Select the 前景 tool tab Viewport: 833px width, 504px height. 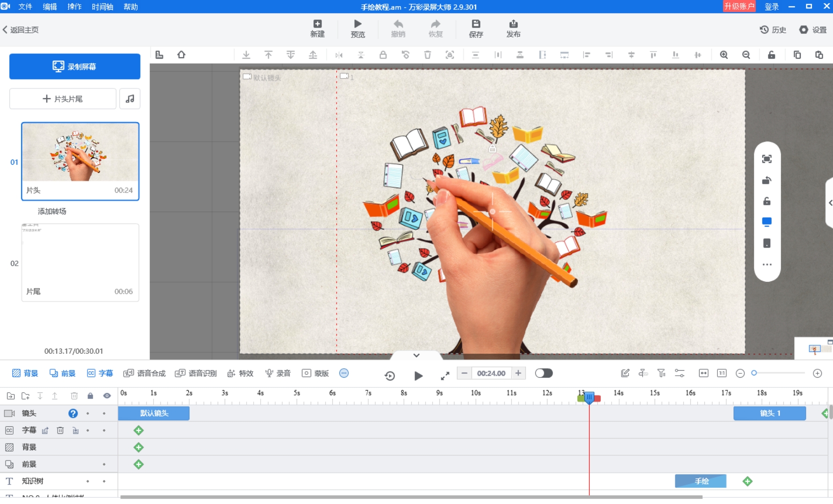pyautogui.click(x=62, y=373)
